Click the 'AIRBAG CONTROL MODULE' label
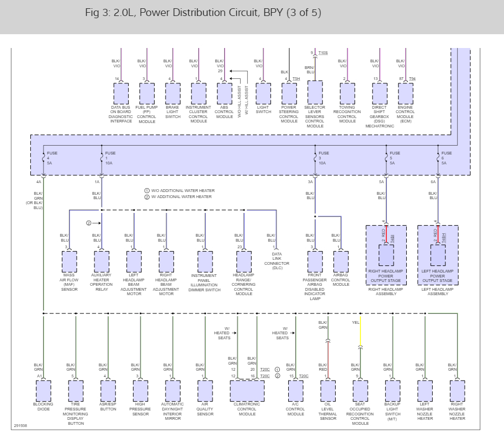The image size is (504, 443). [x=341, y=280]
